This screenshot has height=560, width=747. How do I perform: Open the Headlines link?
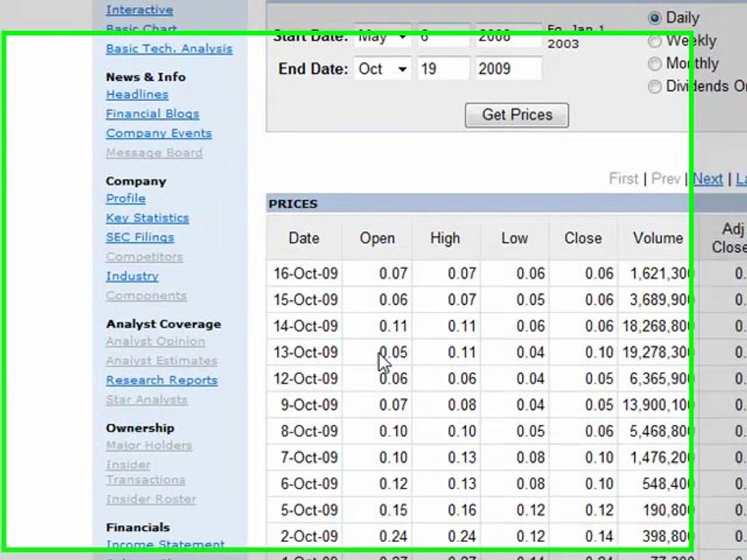[137, 94]
